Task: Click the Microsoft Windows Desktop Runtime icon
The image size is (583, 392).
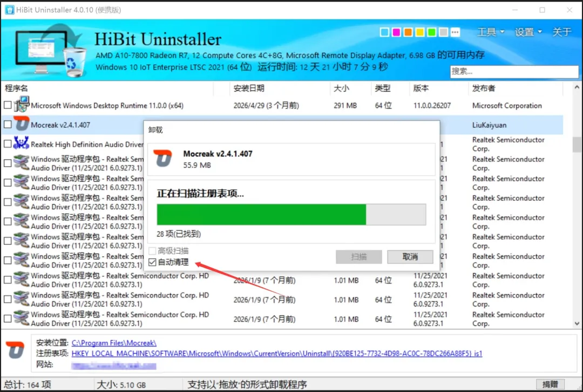Action: (x=22, y=105)
